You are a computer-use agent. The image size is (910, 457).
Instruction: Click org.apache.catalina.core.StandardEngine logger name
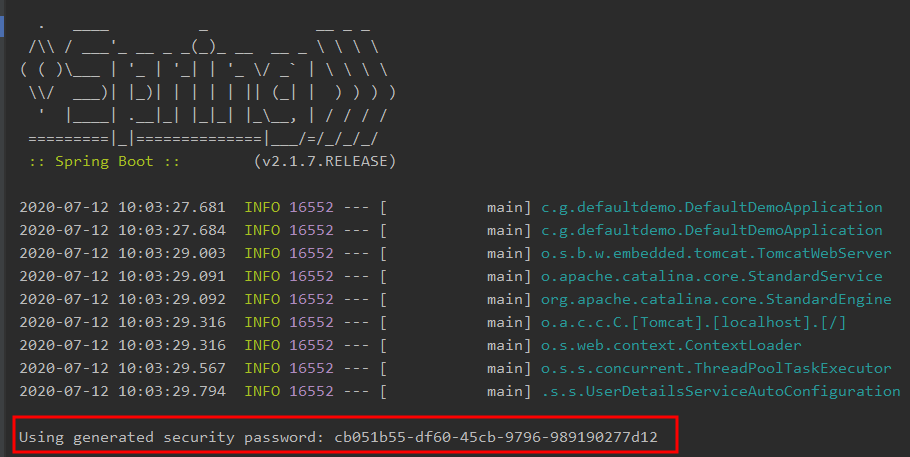coord(716,299)
